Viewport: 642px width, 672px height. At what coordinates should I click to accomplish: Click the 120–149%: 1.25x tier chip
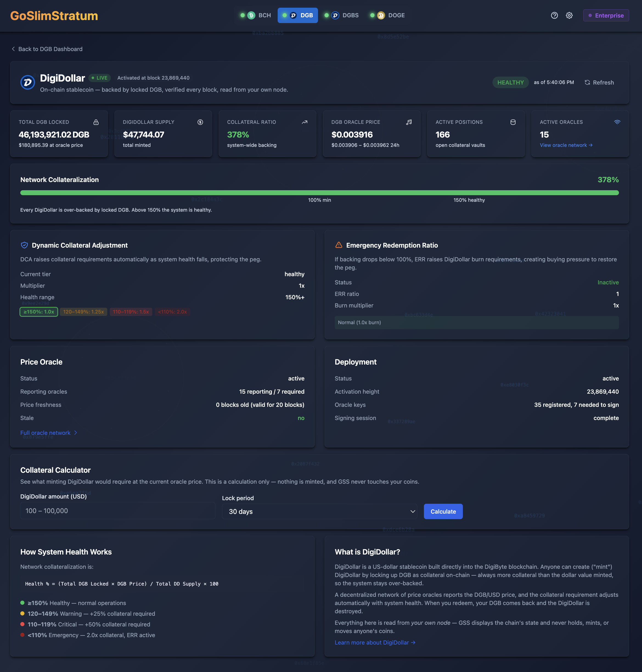click(83, 312)
